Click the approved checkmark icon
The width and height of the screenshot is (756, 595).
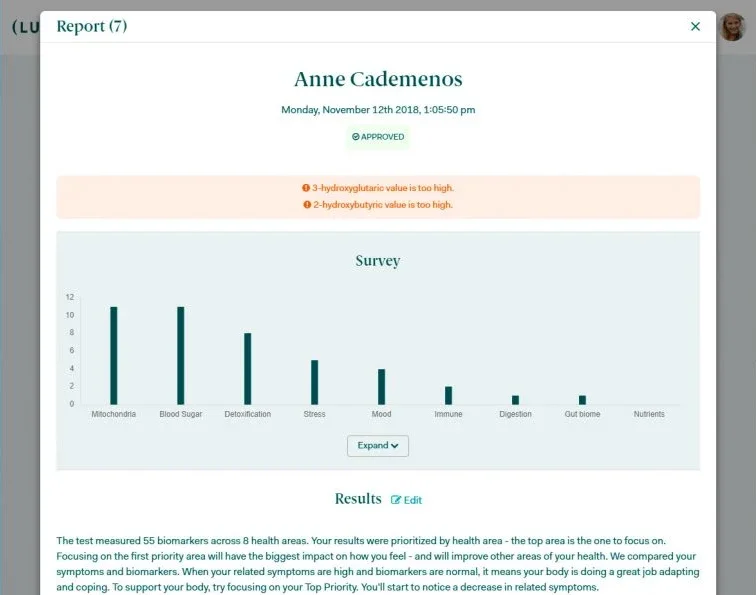356,137
